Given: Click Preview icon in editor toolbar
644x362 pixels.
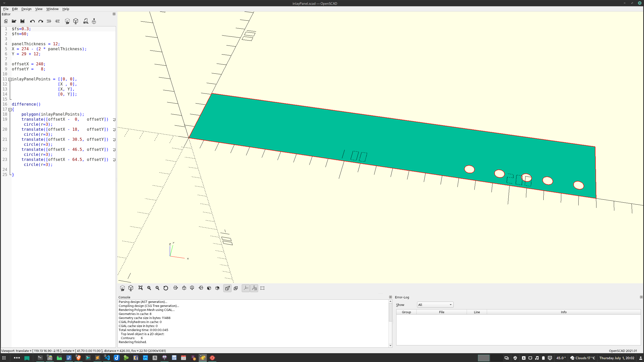Looking at the screenshot, I should pos(67,21).
